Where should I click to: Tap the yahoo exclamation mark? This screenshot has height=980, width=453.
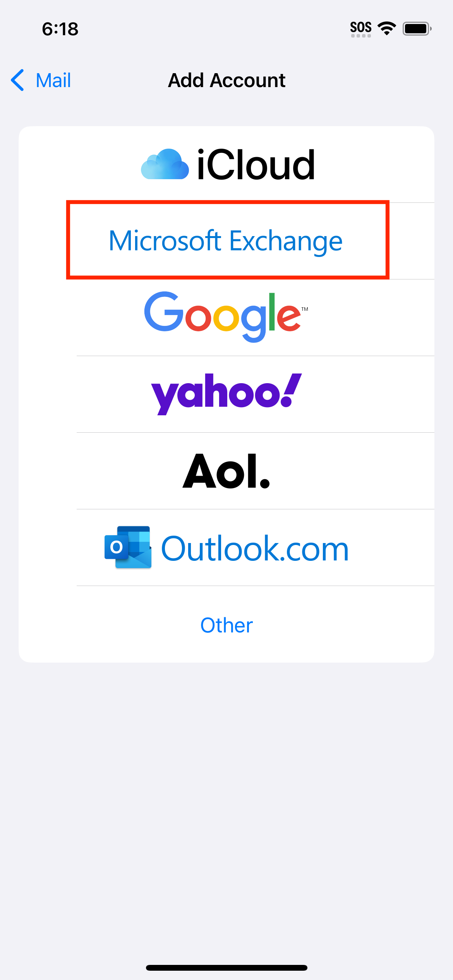[x=291, y=390]
